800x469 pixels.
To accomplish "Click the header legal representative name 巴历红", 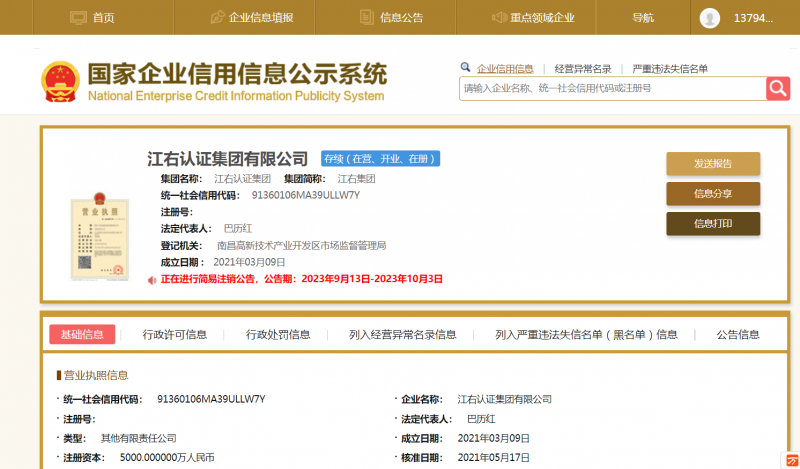I will pos(238,229).
